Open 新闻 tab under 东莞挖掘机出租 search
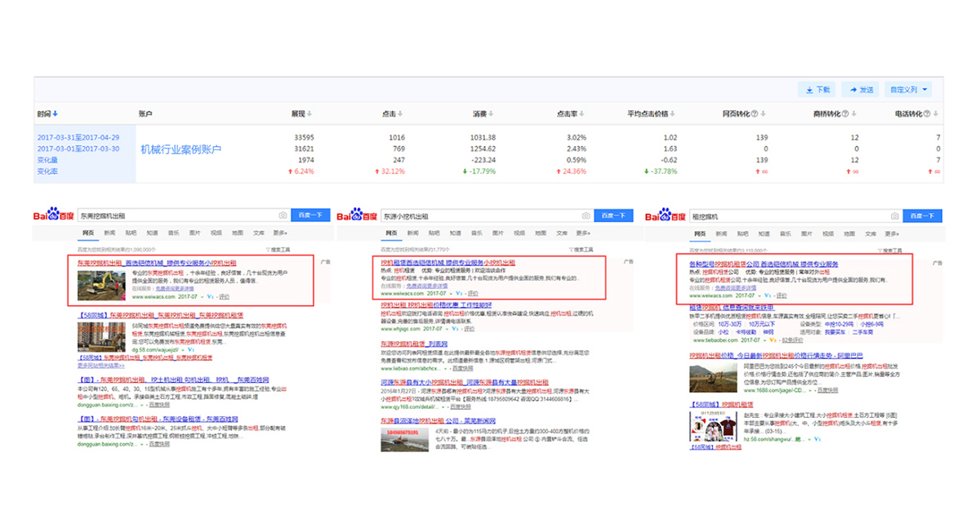 (109, 233)
